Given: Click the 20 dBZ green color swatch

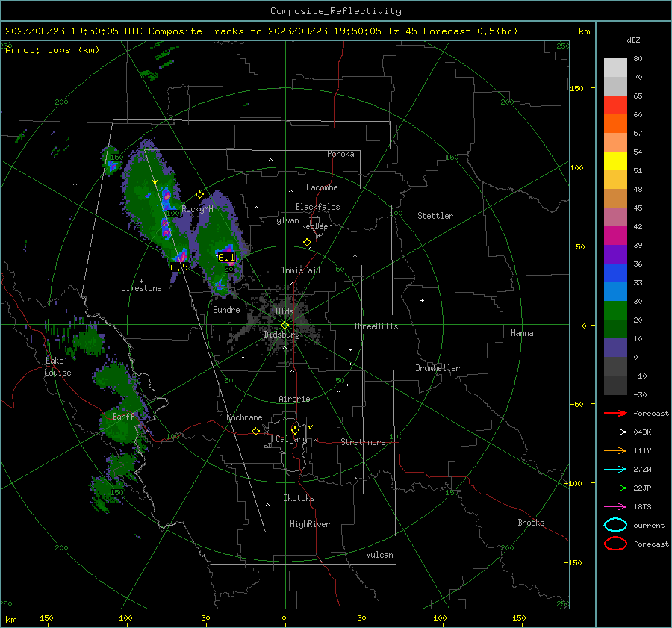Looking at the screenshot, I should [x=615, y=311].
